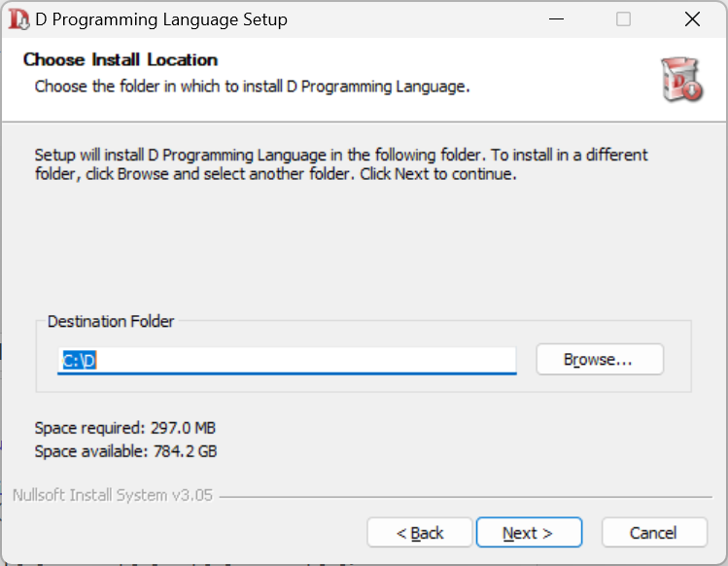
Task: Click the "Destination Folder" group label
Action: click(111, 321)
